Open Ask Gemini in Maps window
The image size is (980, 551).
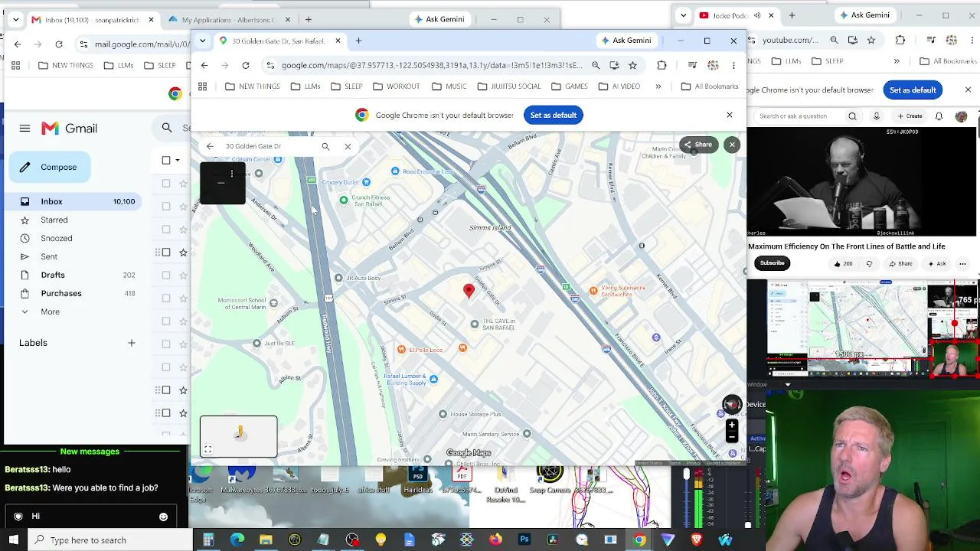626,41
